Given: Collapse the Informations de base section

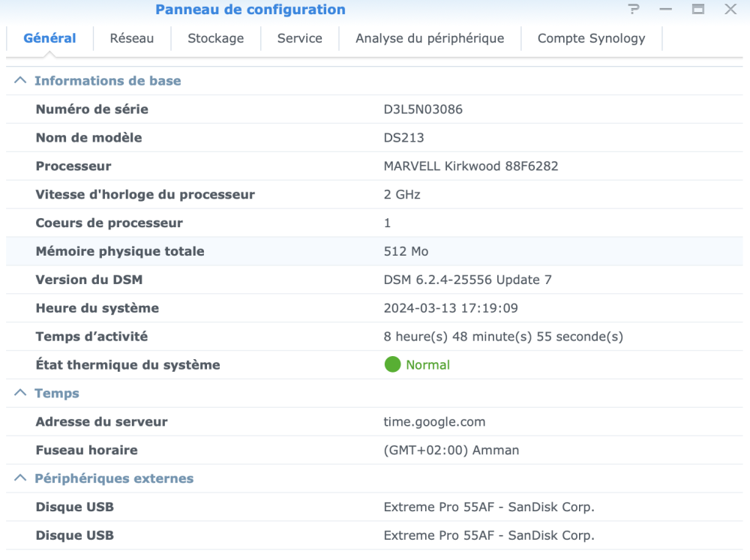Looking at the screenshot, I should point(20,81).
